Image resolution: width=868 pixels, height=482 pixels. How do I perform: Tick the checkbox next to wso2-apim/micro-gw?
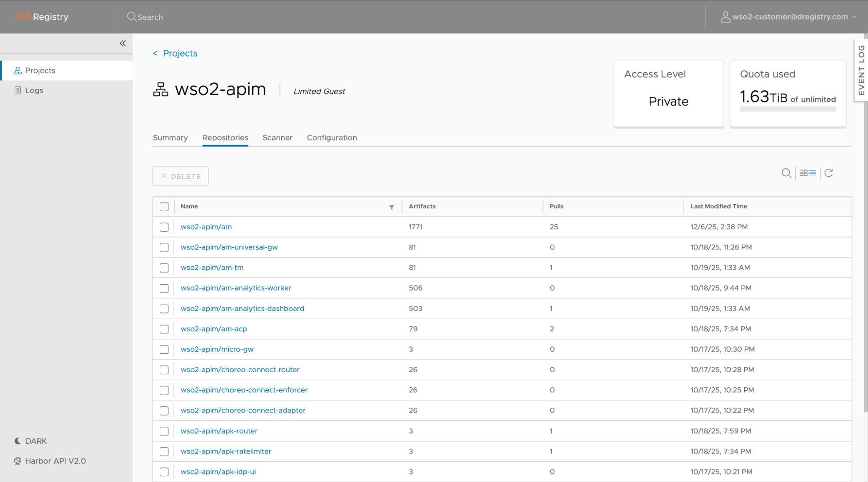[164, 349]
